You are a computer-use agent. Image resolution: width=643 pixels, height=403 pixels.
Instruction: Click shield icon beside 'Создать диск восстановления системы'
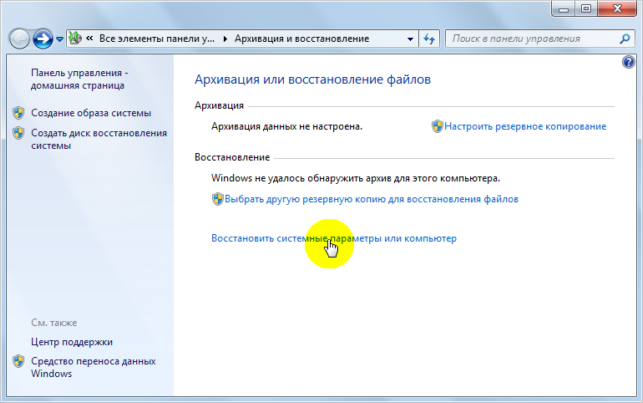point(18,133)
